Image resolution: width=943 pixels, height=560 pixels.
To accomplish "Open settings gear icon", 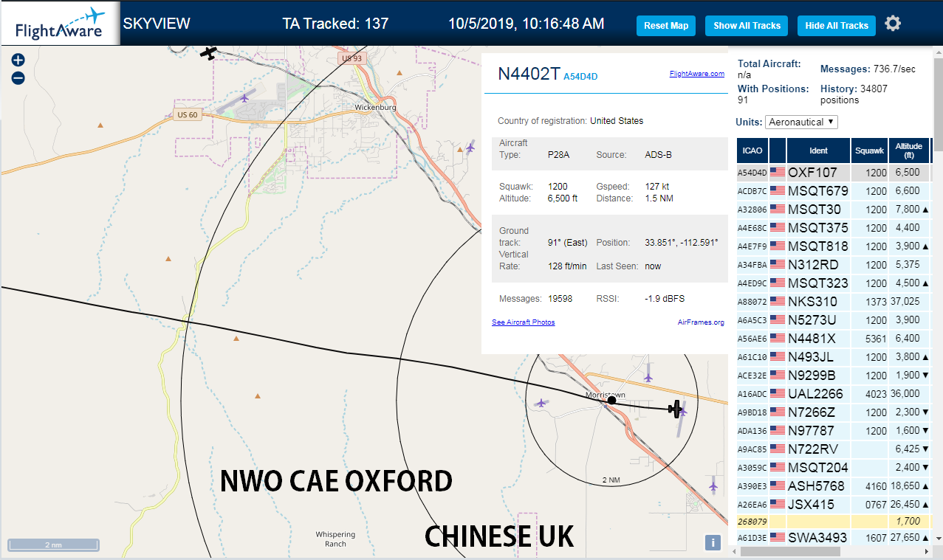I will [893, 24].
